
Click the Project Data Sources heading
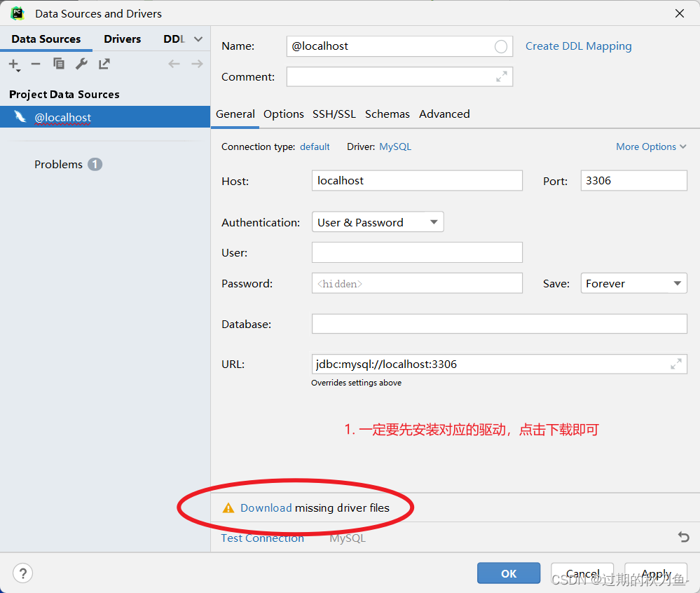click(x=64, y=95)
